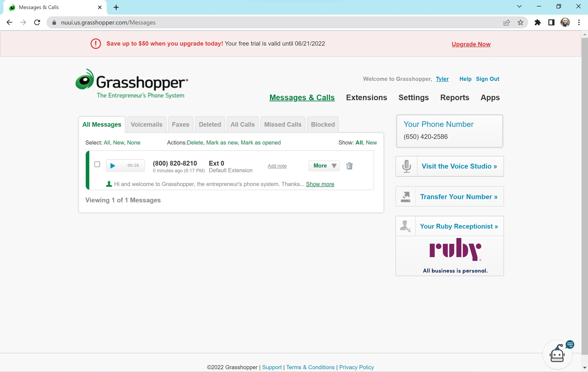Switch to the Voicemails tab

[147, 124]
